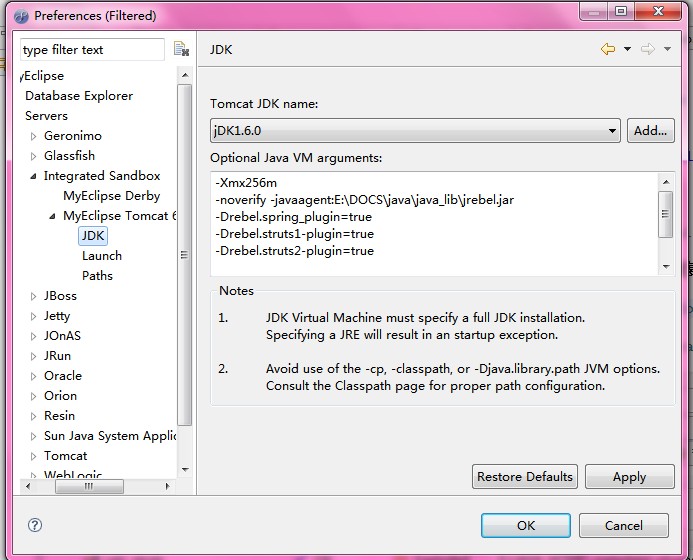Expand the JOnAS tree node

tap(33, 336)
